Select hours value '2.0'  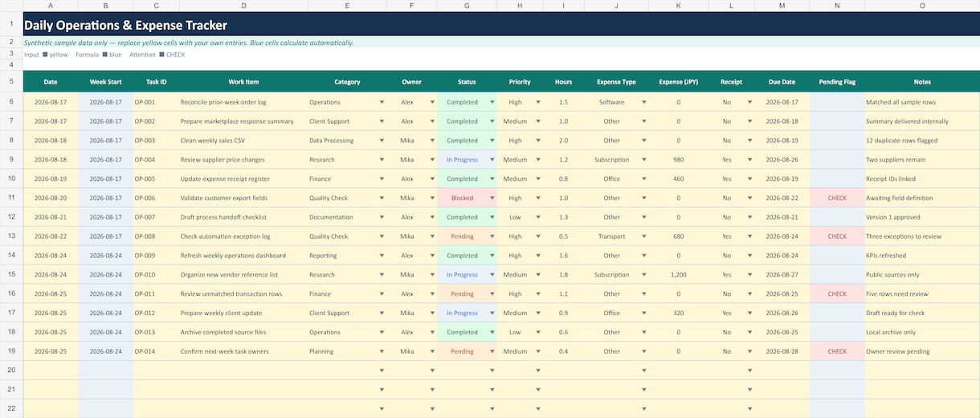coord(563,141)
